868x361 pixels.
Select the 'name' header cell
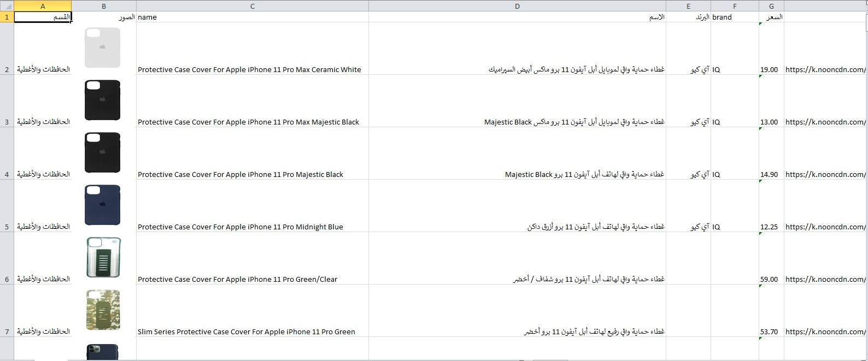tap(253, 17)
